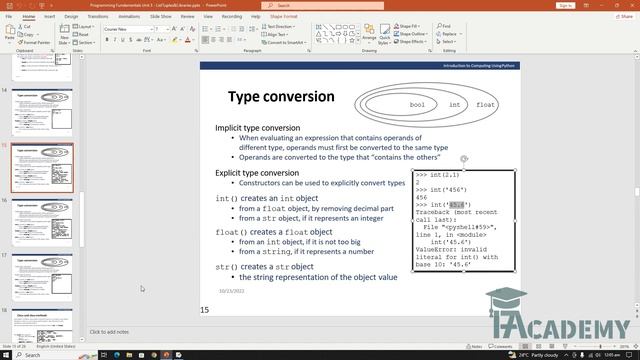Open the File tab
640x360 pixels.
[9, 17]
